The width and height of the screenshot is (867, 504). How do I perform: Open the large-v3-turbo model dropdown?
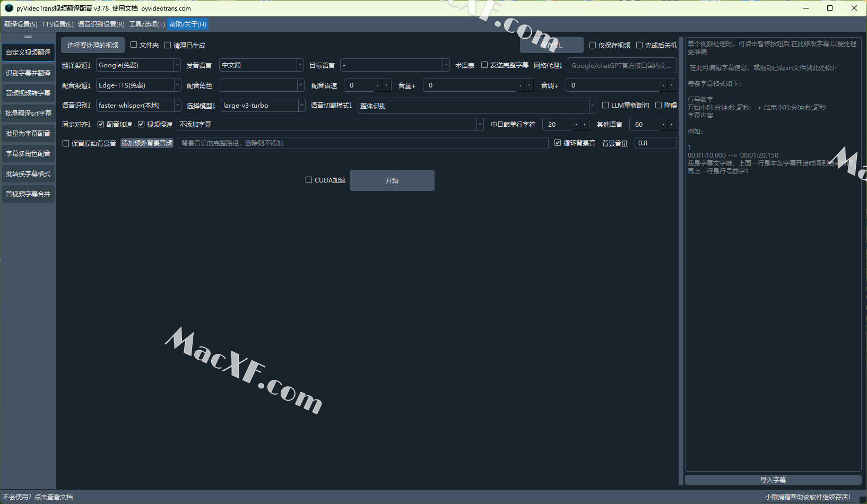(301, 106)
